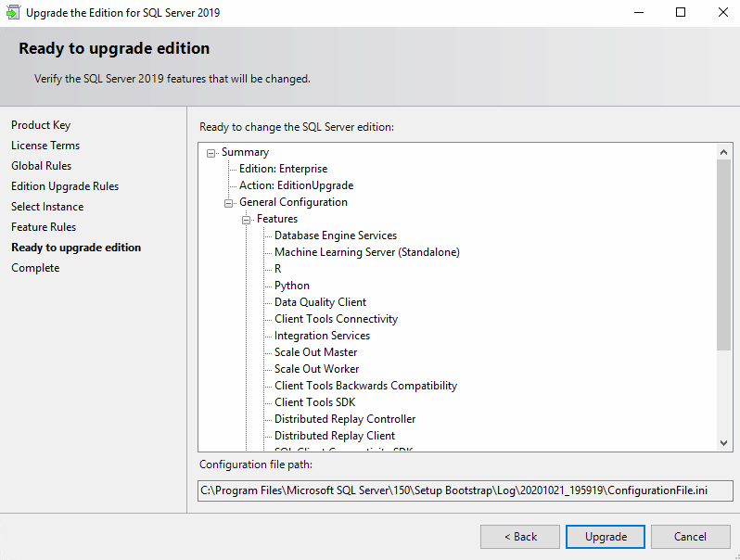Close the setup window
The image size is (740, 560).
pyautogui.click(x=722, y=13)
